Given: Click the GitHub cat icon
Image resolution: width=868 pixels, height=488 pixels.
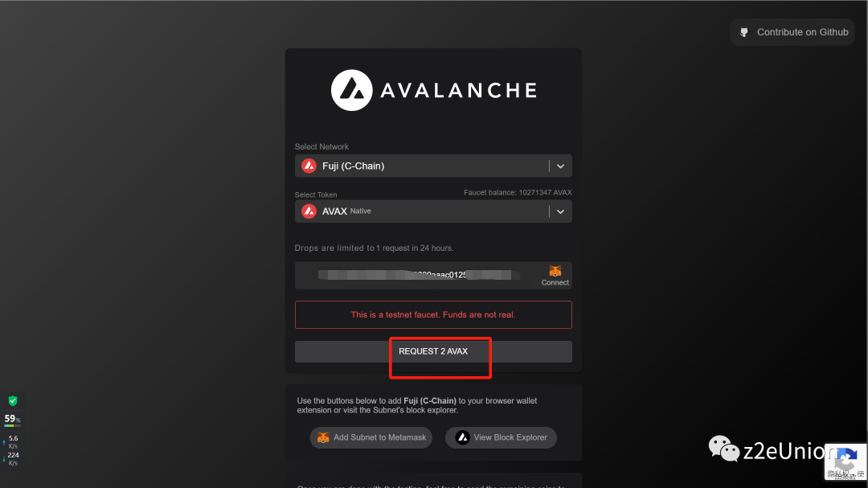Looking at the screenshot, I should tap(744, 32).
